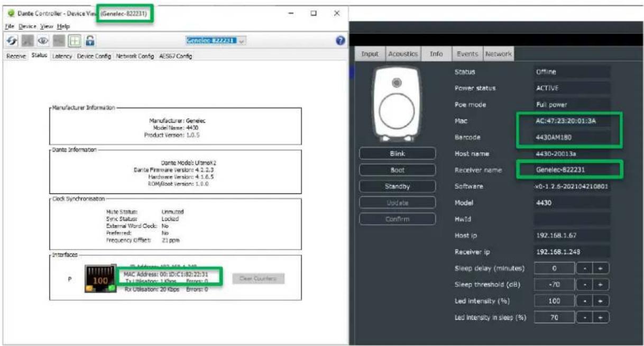644x346 pixels.
Task: Click the Dante Controller title bar logo
Action: [x=11, y=14]
